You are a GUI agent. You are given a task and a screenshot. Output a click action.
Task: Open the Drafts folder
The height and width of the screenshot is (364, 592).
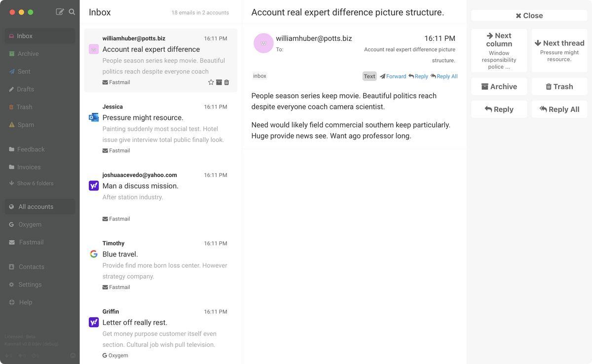(x=25, y=89)
